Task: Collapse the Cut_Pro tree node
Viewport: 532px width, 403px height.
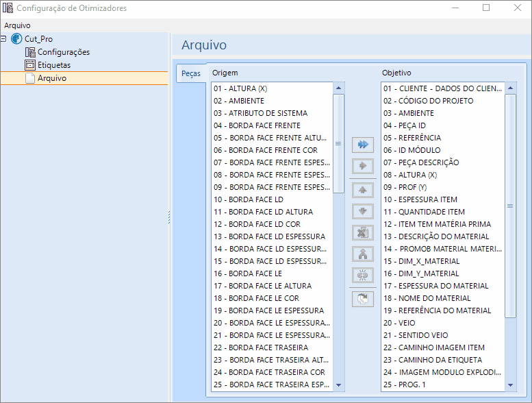Action: (4, 39)
